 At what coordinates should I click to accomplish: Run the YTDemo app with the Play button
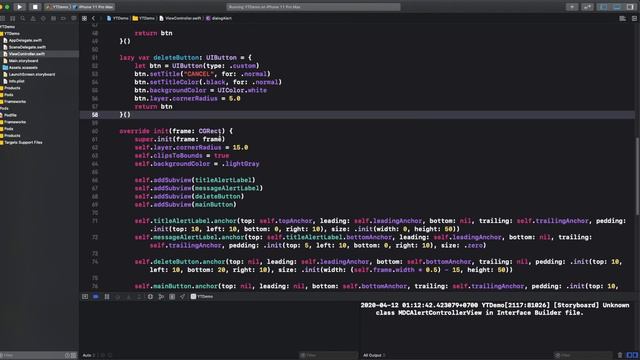[19, 7]
